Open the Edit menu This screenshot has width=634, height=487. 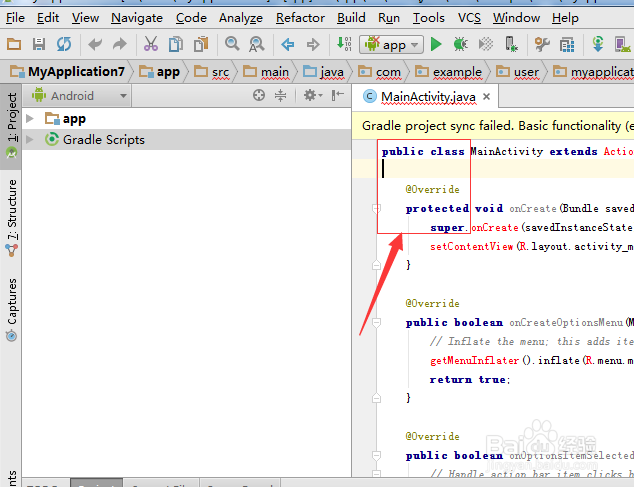coord(48,18)
